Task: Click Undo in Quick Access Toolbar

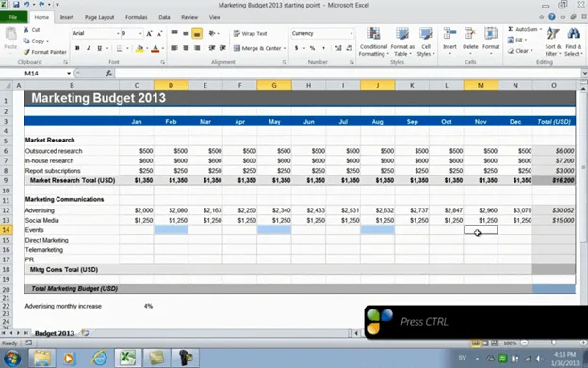Action: coord(26,5)
